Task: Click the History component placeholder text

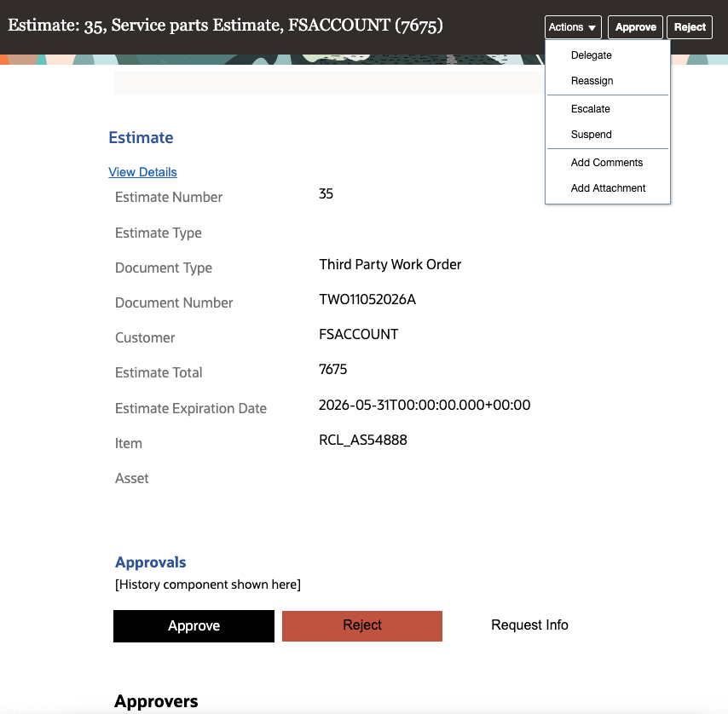Action: coord(208,584)
